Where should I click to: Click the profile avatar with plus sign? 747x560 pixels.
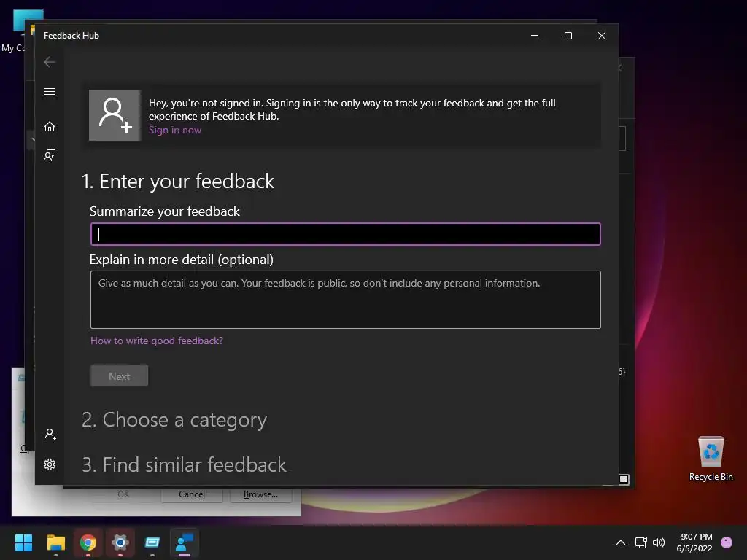click(x=115, y=115)
